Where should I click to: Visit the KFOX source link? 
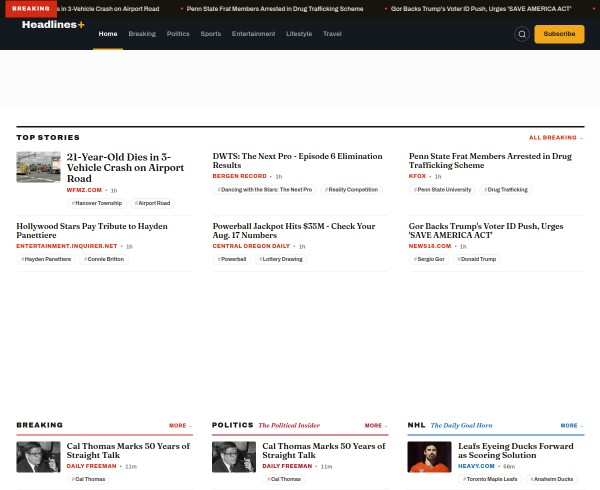tap(417, 176)
